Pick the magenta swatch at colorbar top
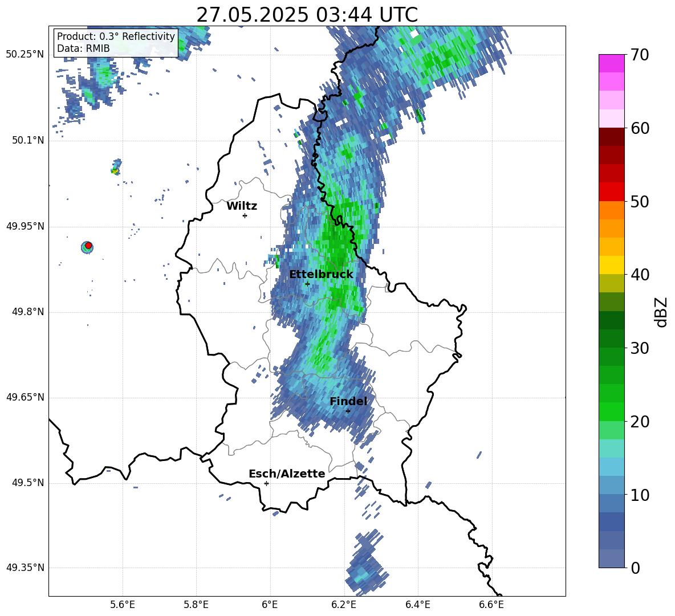 [611, 63]
